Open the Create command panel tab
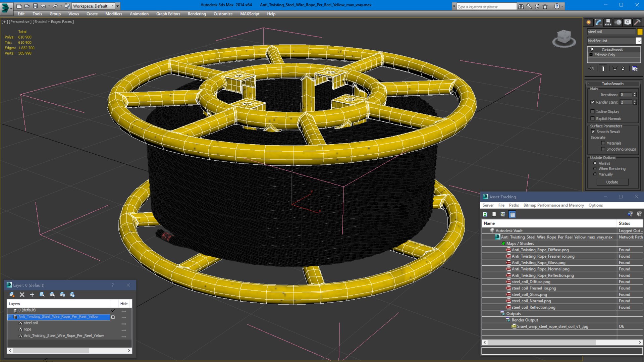 pyautogui.click(x=589, y=22)
